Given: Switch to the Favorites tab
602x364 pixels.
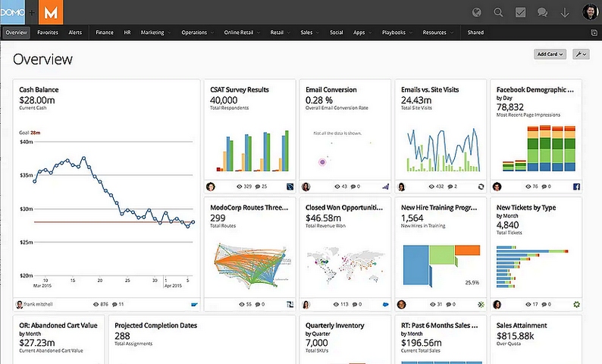Looking at the screenshot, I should click(x=48, y=33).
